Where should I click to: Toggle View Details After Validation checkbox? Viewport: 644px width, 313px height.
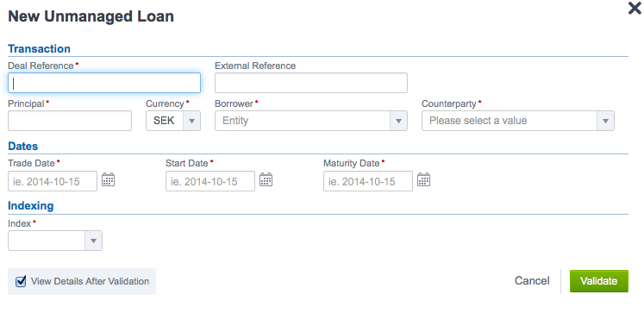pos(21,281)
